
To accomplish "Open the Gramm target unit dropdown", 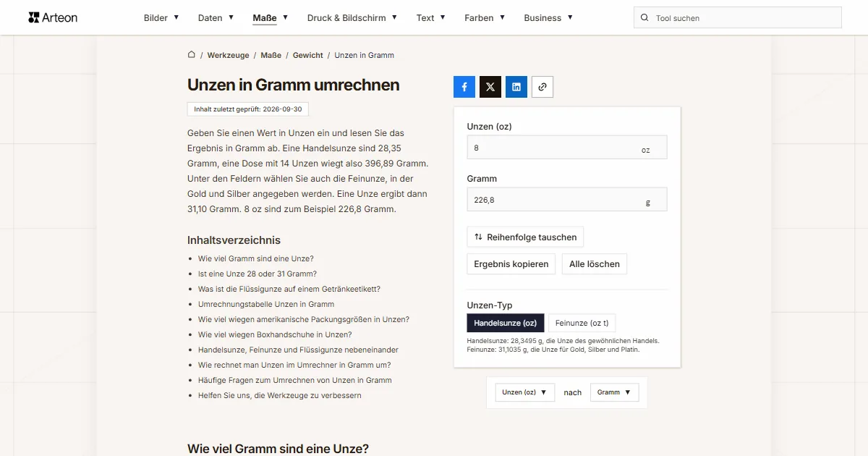I will click(614, 392).
